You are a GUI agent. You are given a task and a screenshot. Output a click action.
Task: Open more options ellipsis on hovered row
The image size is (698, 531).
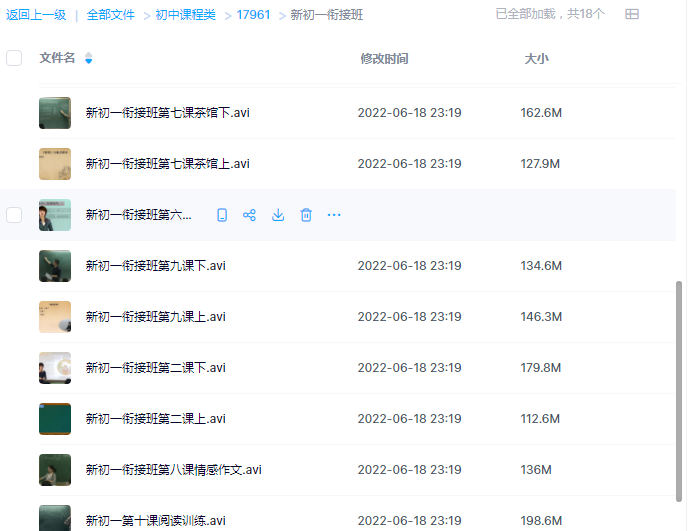(334, 215)
